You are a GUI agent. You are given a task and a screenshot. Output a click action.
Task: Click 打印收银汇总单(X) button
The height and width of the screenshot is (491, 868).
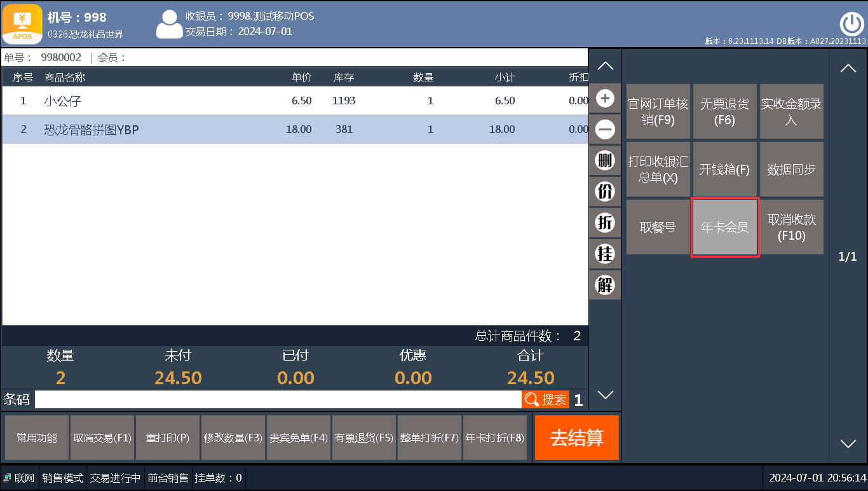click(x=658, y=169)
